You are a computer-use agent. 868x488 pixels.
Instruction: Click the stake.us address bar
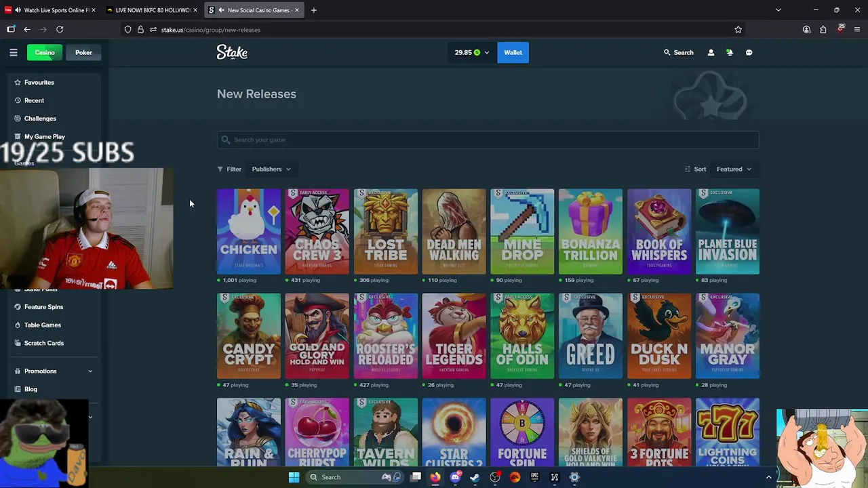[x=434, y=30]
